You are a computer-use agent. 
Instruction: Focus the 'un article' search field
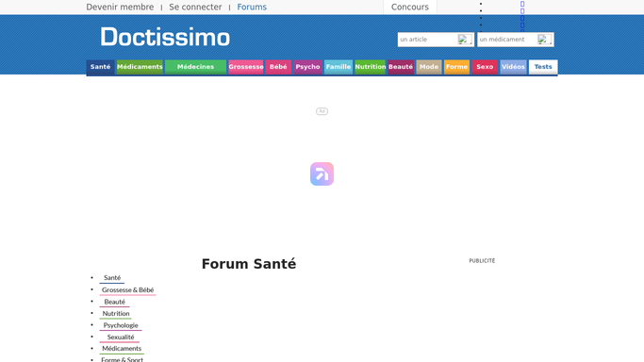[428, 40]
